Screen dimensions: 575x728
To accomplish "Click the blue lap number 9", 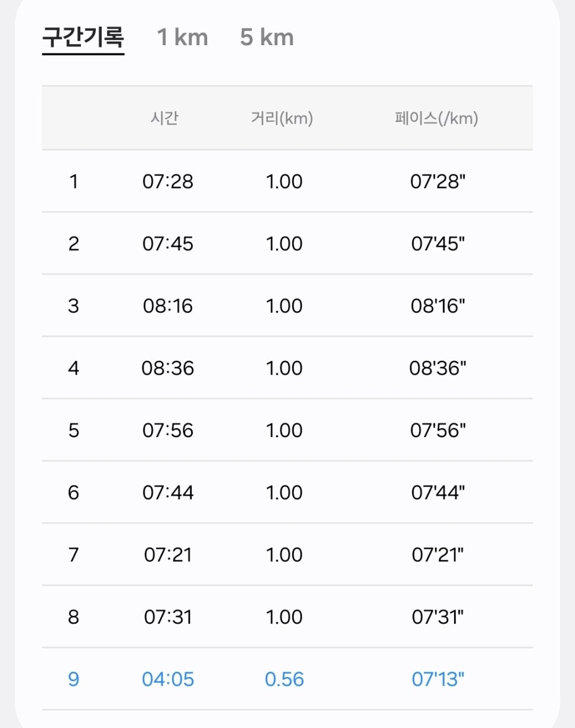I will click(73, 679).
